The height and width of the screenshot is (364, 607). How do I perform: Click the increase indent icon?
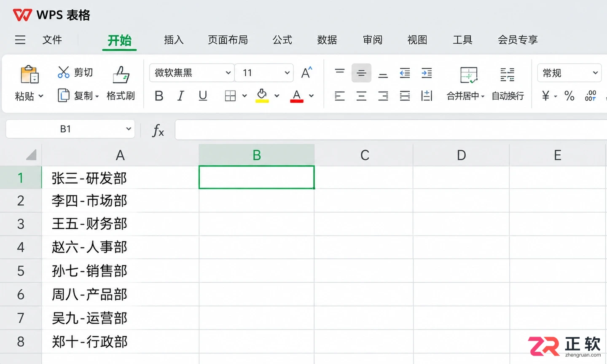point(427,73)
